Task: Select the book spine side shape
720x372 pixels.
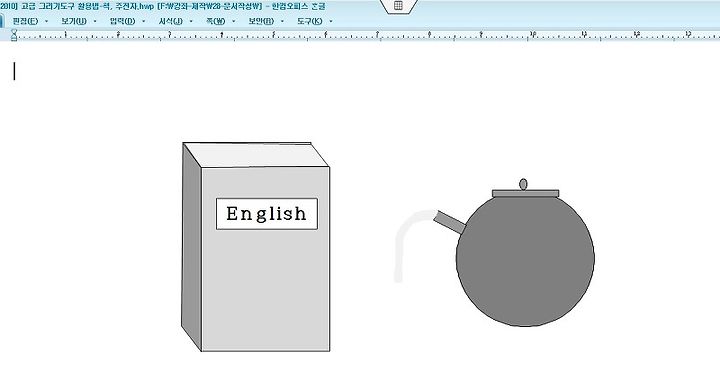Action: point(191,248)
